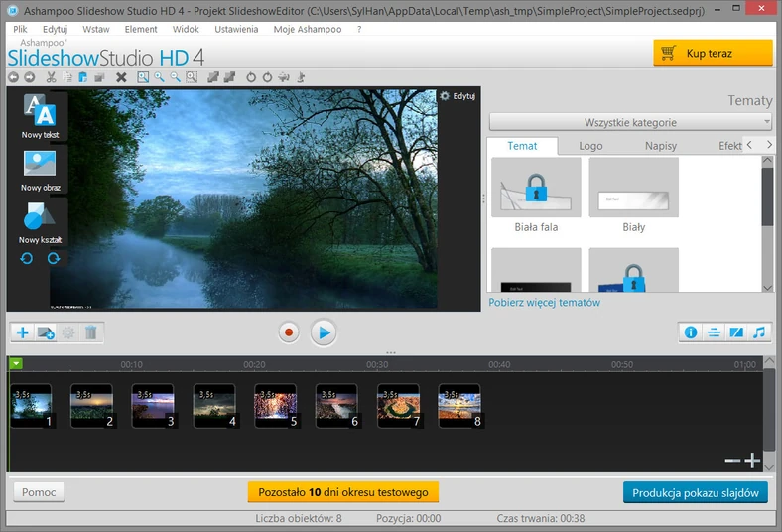Open the Wszystkie kategorie dropdown
782x532 pixels.
click(630, 122)
